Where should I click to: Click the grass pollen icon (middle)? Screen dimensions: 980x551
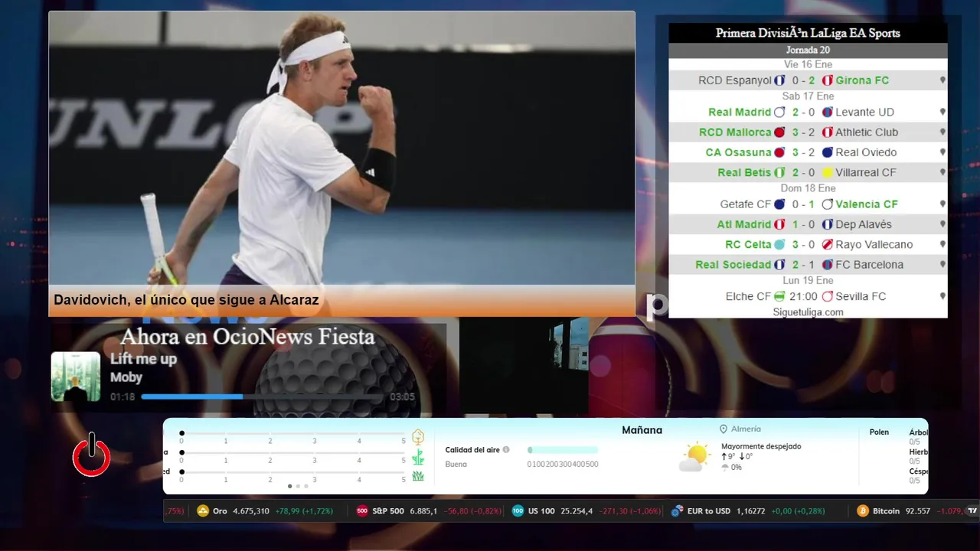(418, 458)
